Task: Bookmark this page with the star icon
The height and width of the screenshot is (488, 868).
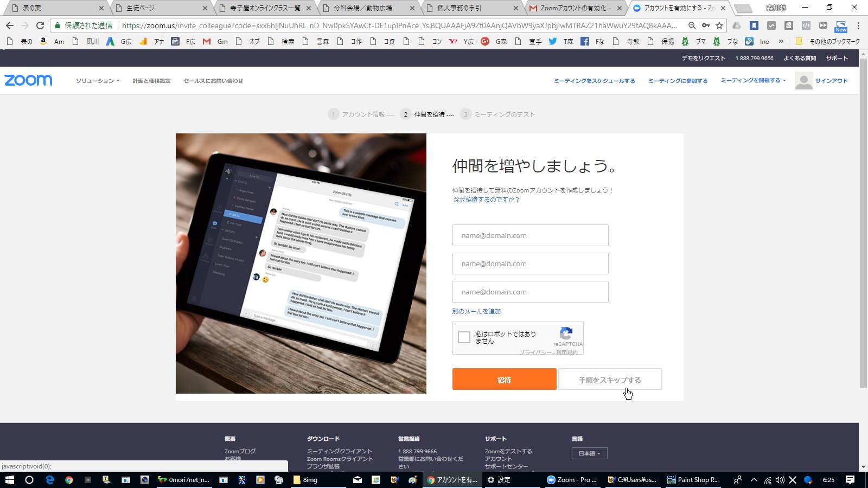Action: coord(719,25)
